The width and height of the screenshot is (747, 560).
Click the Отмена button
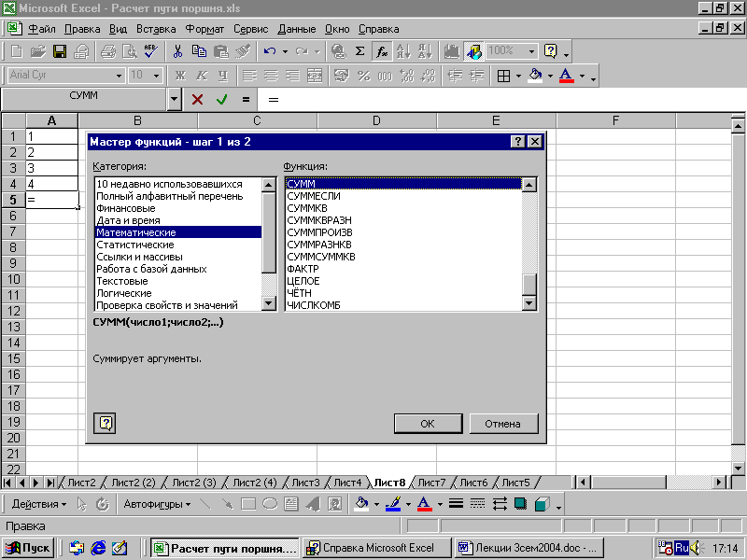(x=503, y=424)
